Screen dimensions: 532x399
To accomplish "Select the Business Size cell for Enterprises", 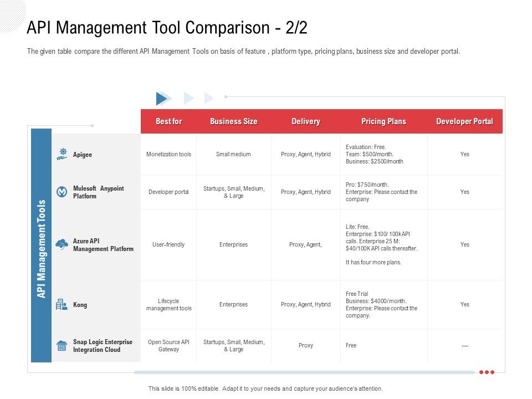I will point(234,244).
